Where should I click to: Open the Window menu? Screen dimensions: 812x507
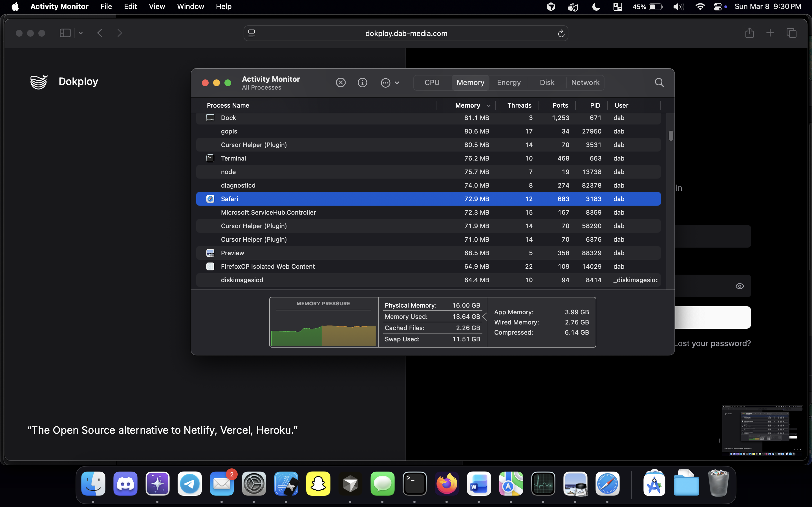click(x=190, y=6)
